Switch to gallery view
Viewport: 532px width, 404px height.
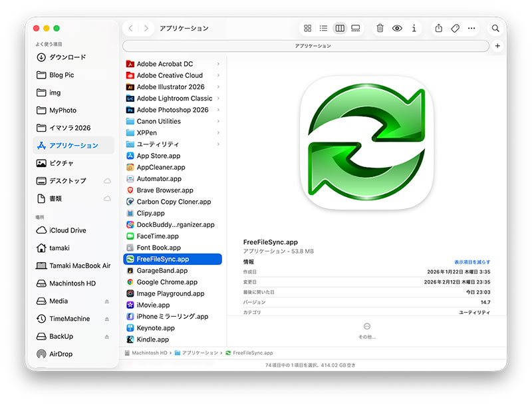pos(356,29)
